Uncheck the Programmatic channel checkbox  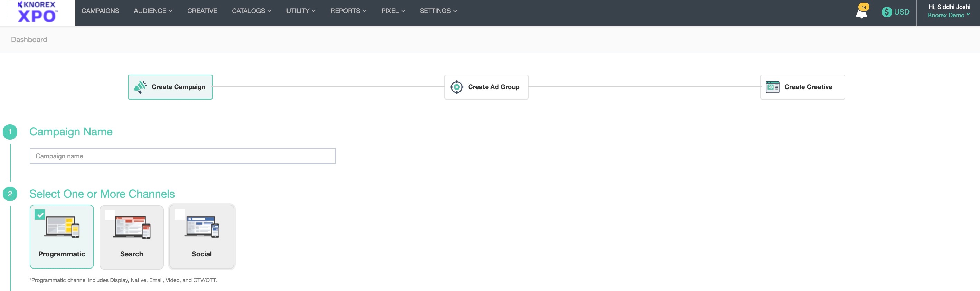click(x=39, y=215)
